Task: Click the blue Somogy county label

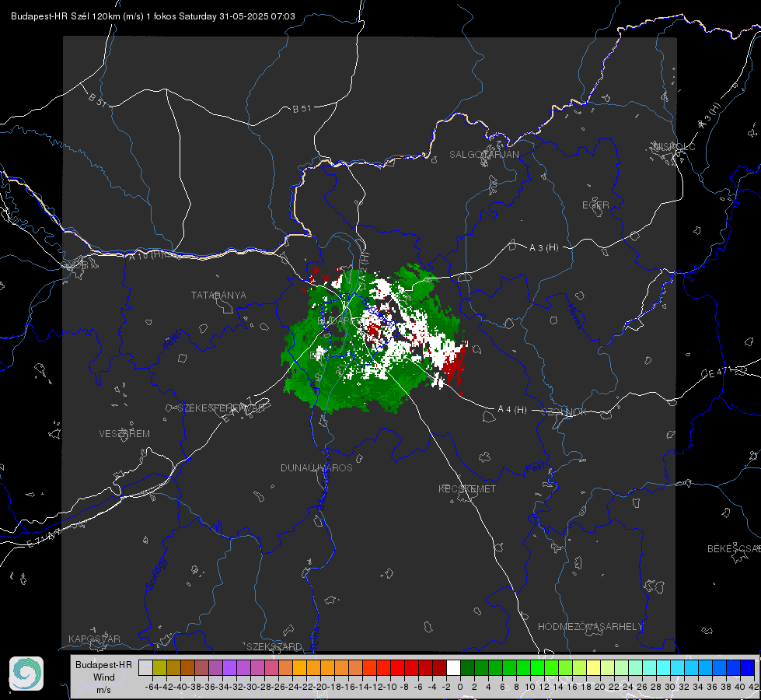Action: pos(155,574)
